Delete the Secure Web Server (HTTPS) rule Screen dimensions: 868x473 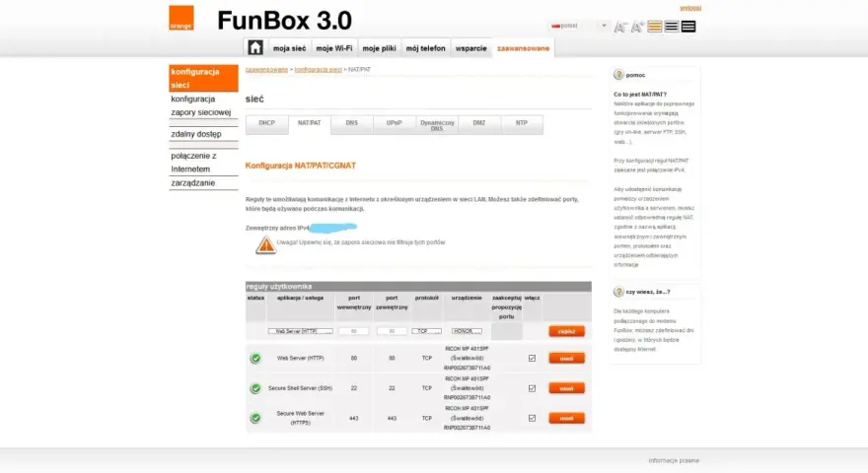[x=566, y=418]
